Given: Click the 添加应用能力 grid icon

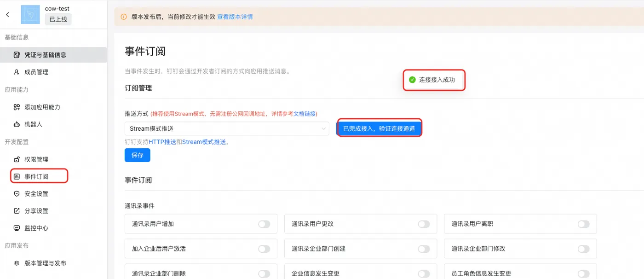Looking at the screenshot, I should 17,107.
